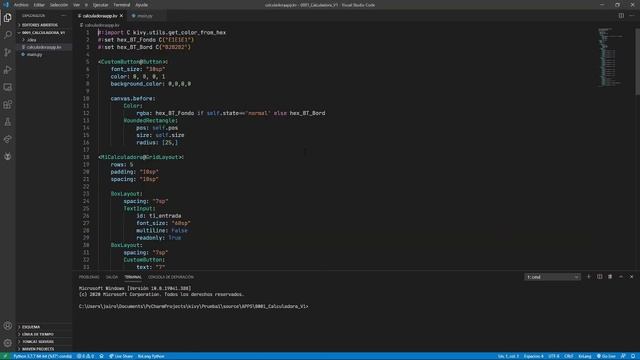The image size is (640, 360).
Task: Open the Ver menu
Action: pyautogui.click(x=76, y=5)
